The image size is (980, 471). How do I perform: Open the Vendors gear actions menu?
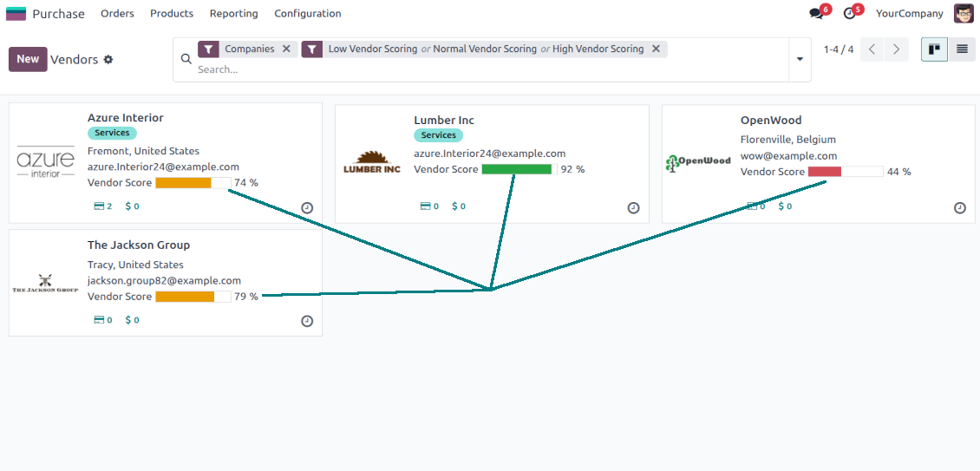(108, 60)
